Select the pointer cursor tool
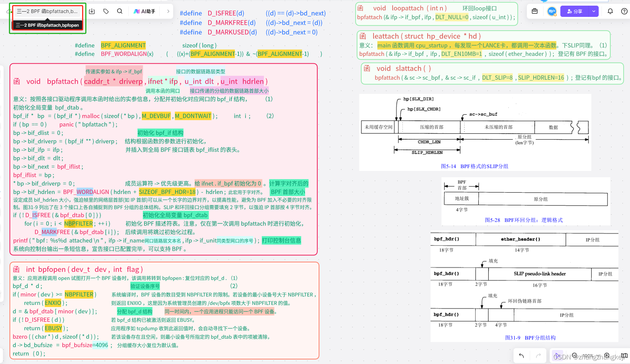630x364 pixels. 557,356
